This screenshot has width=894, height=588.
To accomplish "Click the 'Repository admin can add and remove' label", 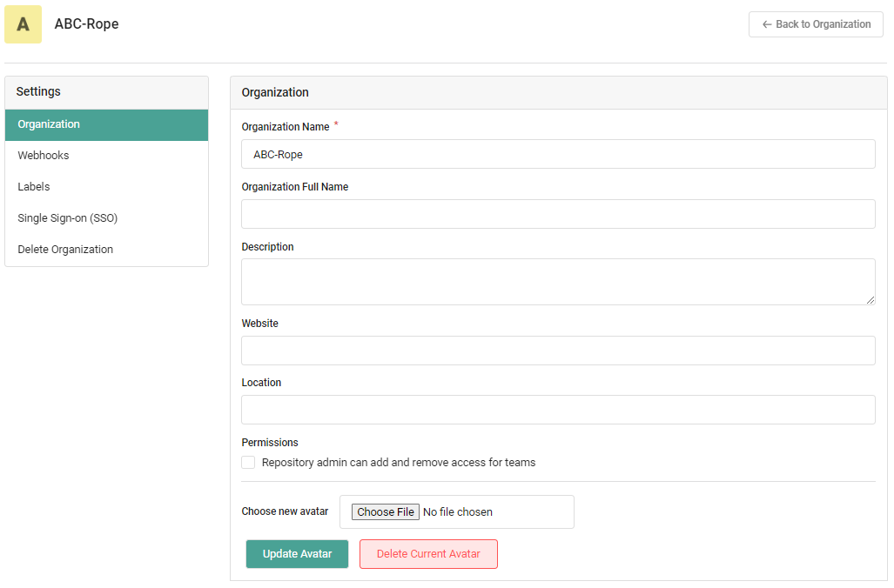I will tap(399, 463).
